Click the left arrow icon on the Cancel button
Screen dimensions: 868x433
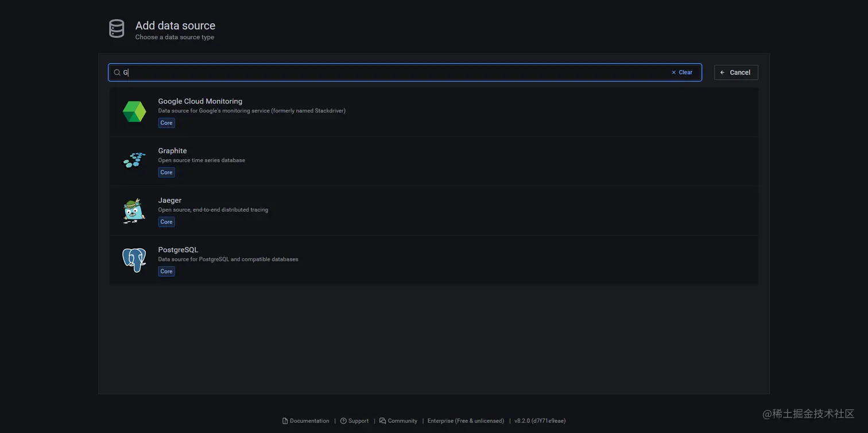[x=722, y=72]
